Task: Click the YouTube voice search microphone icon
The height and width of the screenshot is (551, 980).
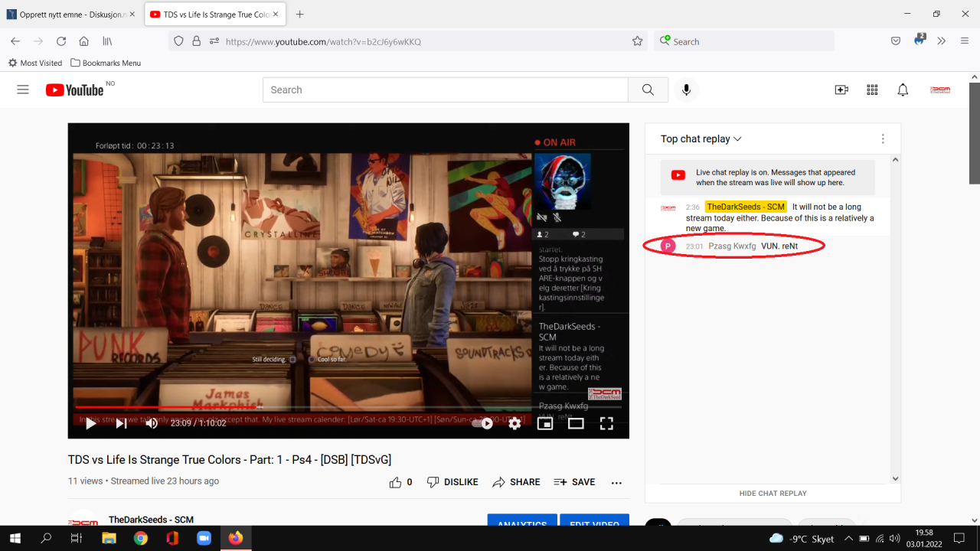Action: tap(686, 90)
